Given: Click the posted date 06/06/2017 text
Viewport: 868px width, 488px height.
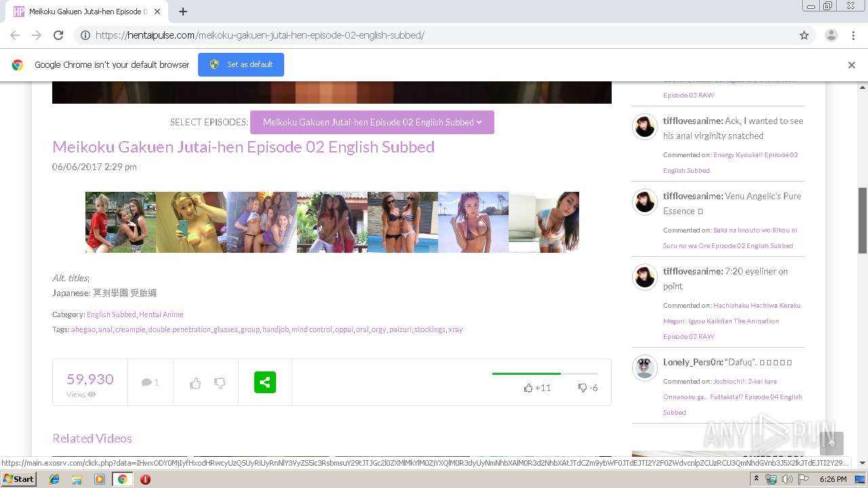Looking at the screenshot, I should point(94,167).
